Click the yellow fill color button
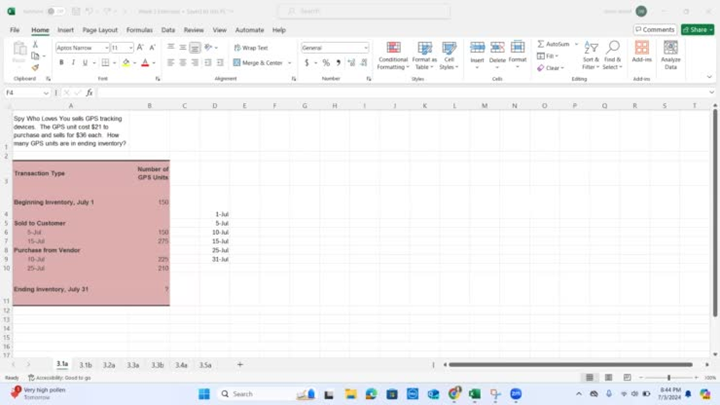720x405 pixels. point(125,63)
